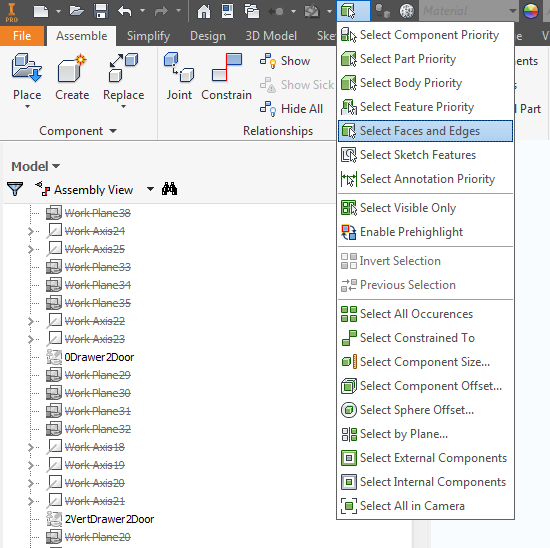Screen dimensions: 550x548
Task: Open the File menu tab
Action: [x=22, y=36]
